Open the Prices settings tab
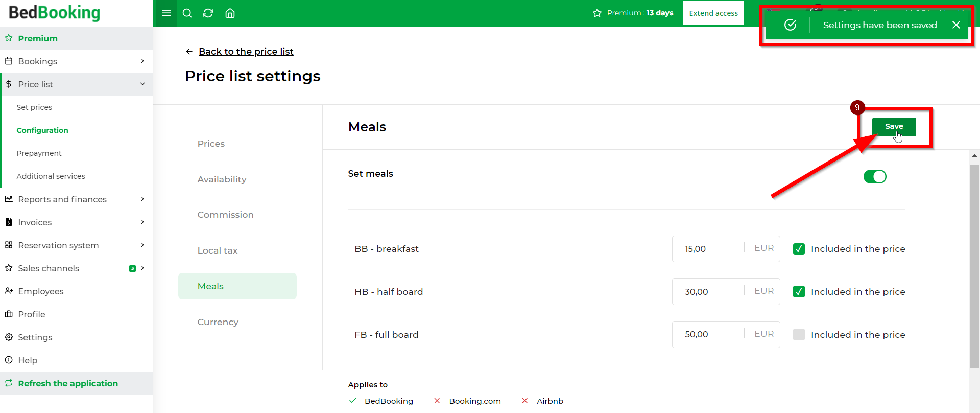Image resolution: width=980 pixels, height=413 pixels. pyautogui.click(x=211, y=144)
